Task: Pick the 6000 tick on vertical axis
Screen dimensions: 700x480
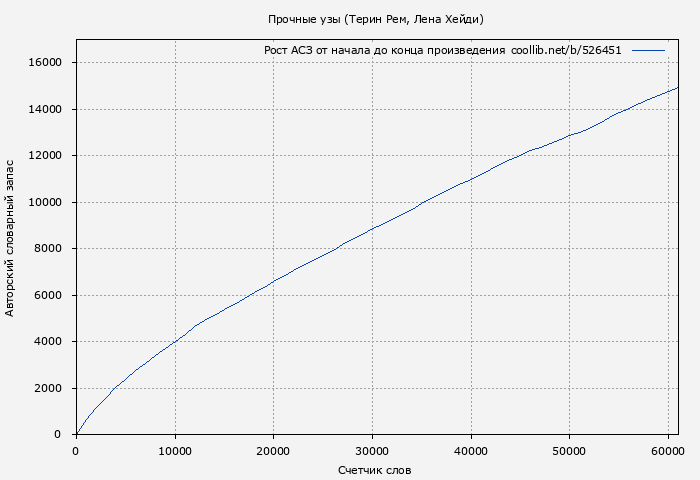Action: point(49,295)
